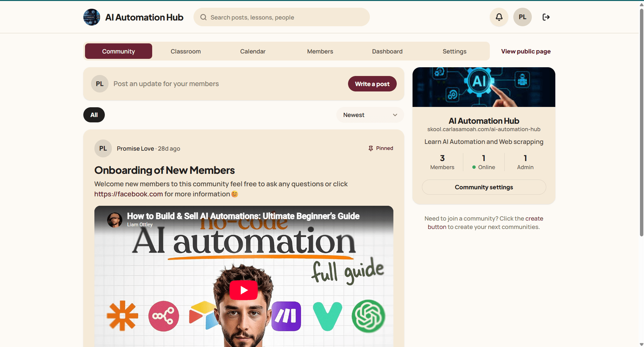Click the Write a post button
644x347 pixels.
[372, 84]
